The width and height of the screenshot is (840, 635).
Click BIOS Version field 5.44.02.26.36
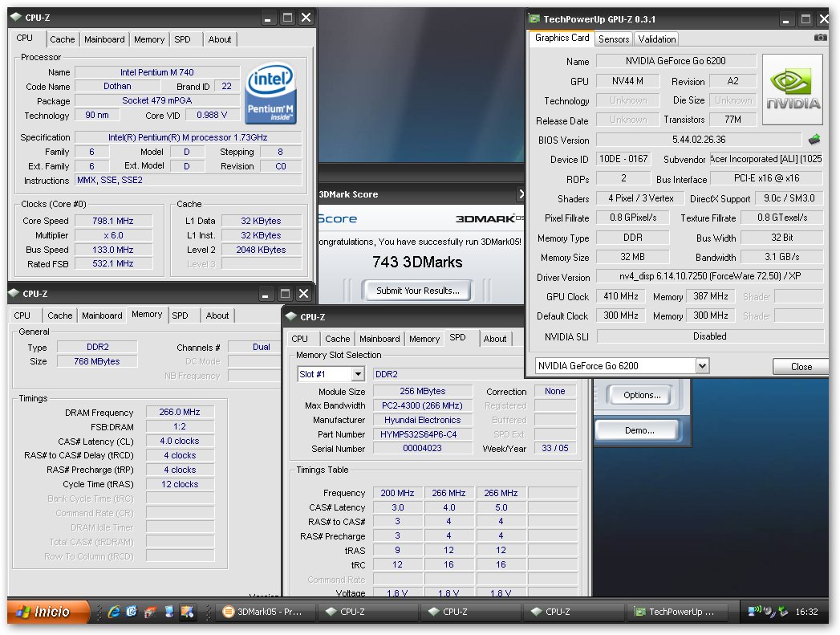[699, 140]
